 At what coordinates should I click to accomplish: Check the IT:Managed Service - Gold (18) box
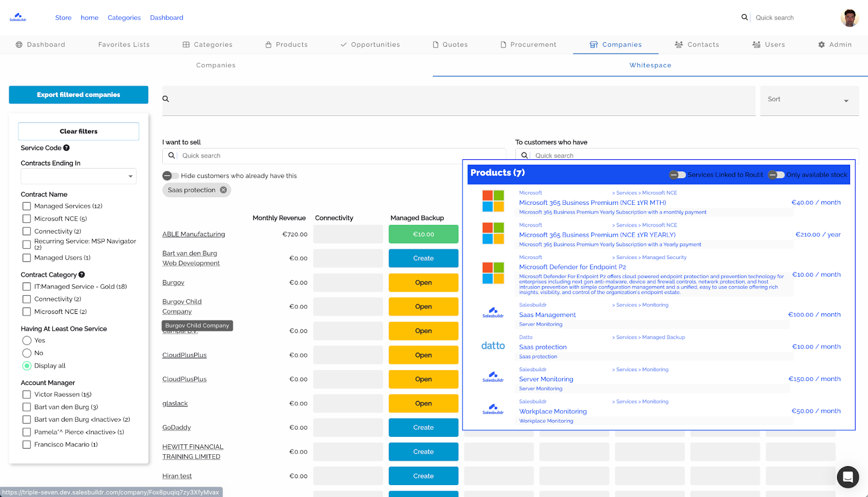[x=27, y=286]
